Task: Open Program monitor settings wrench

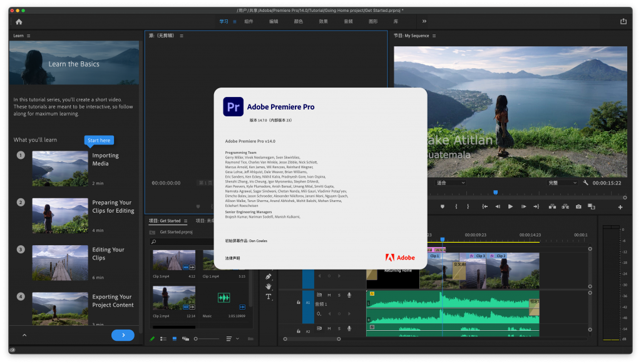Action: point(585,183)
